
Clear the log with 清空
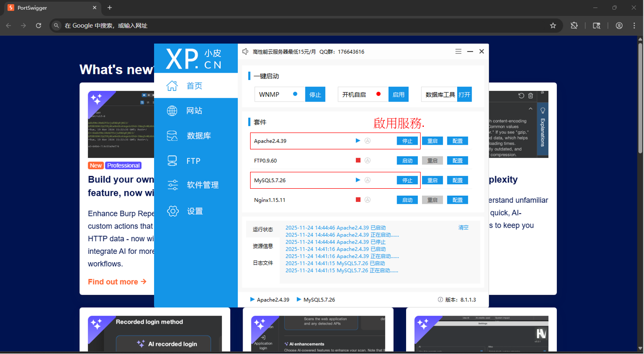point(463,228)
